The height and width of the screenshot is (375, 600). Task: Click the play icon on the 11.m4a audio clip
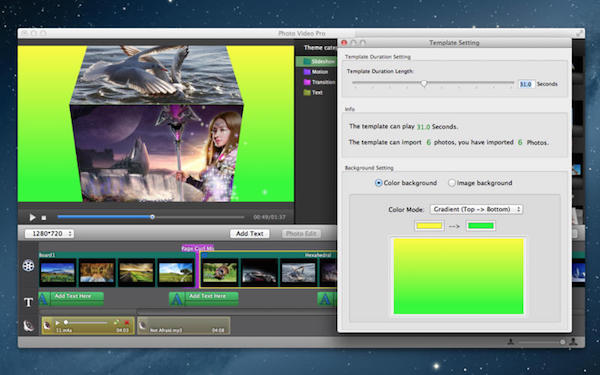pyautogui.click(x=58, y=323)
